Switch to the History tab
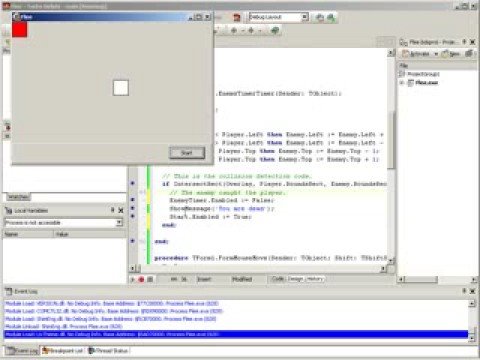Viewport: 480px width, 360px height. tap(315, 279)
